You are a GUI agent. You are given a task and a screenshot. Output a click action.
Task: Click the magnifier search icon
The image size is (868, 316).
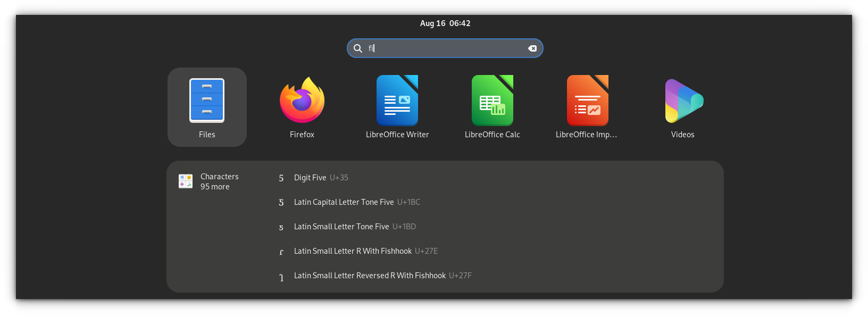point(358,48)
